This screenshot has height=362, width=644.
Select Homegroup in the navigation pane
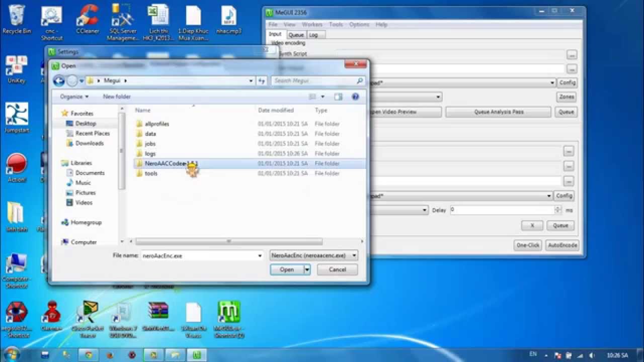pyautogui.click(x=86, y=222)
